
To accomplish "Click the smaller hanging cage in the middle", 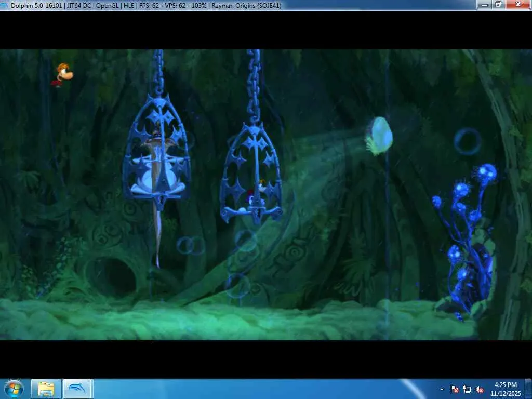I will point(251,173).
